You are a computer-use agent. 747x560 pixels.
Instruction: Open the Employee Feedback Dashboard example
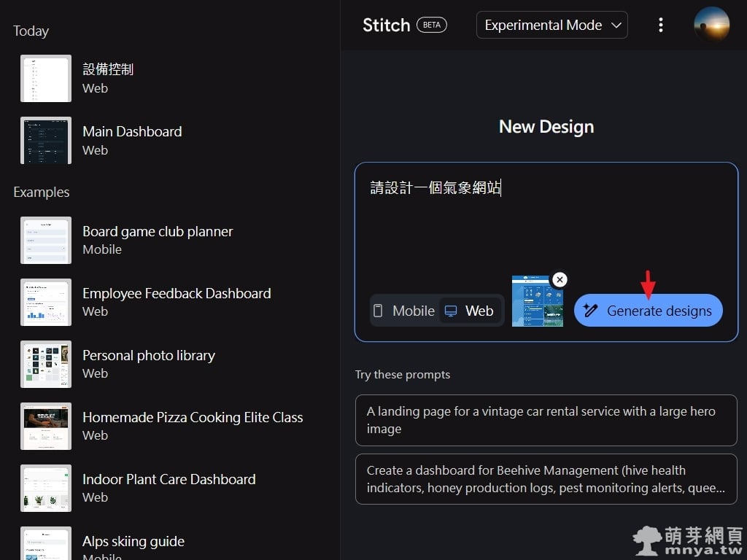[177, 302]
